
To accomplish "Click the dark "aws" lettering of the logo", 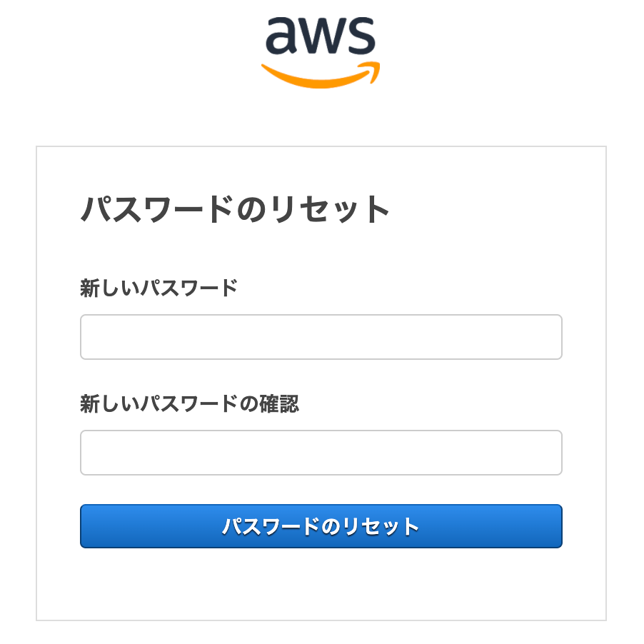I will (x=321, y=35).
